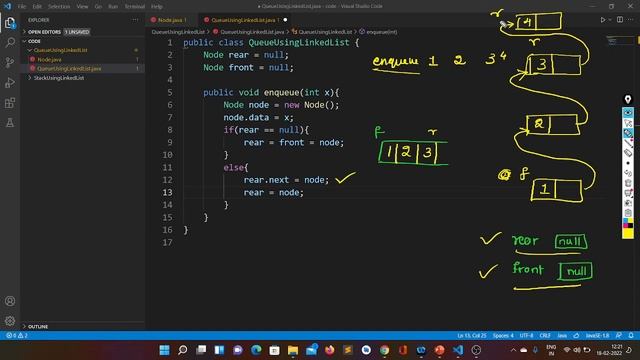
Task: Open the Source Control view
Action: click(10, 62)
